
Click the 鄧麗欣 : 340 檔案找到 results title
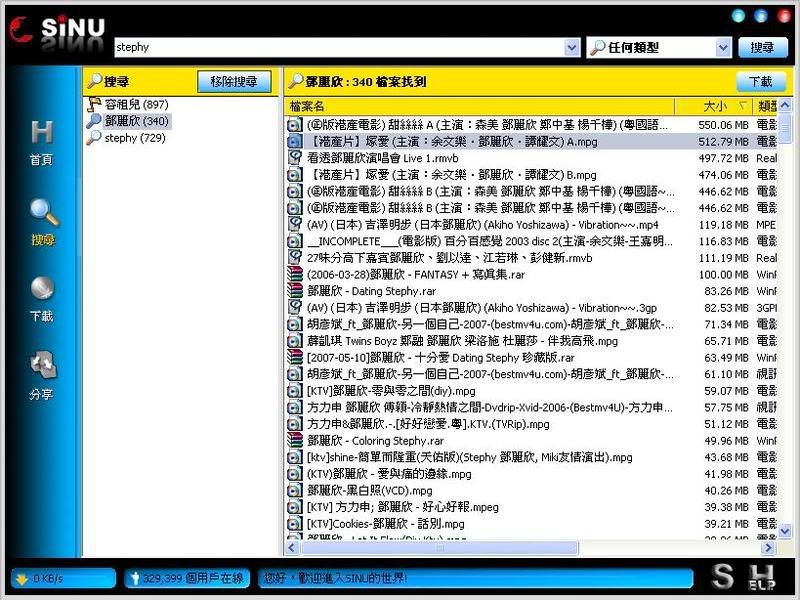pos(365,82)
